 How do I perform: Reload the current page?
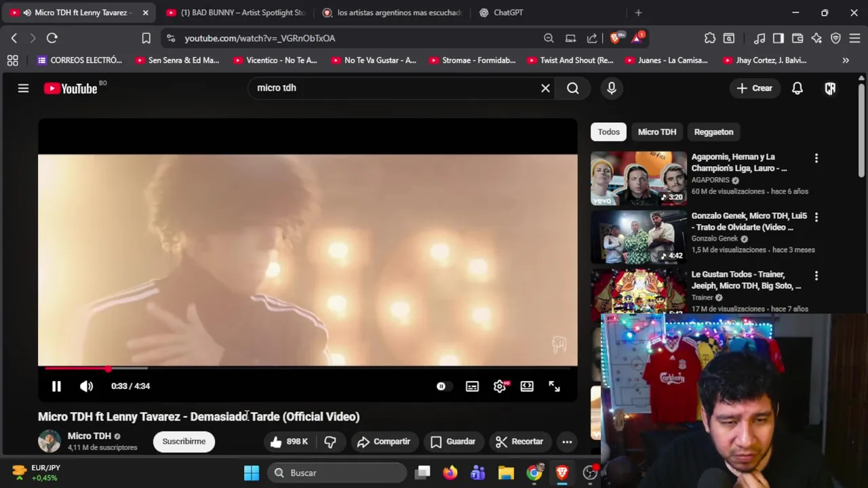(52, 39)
